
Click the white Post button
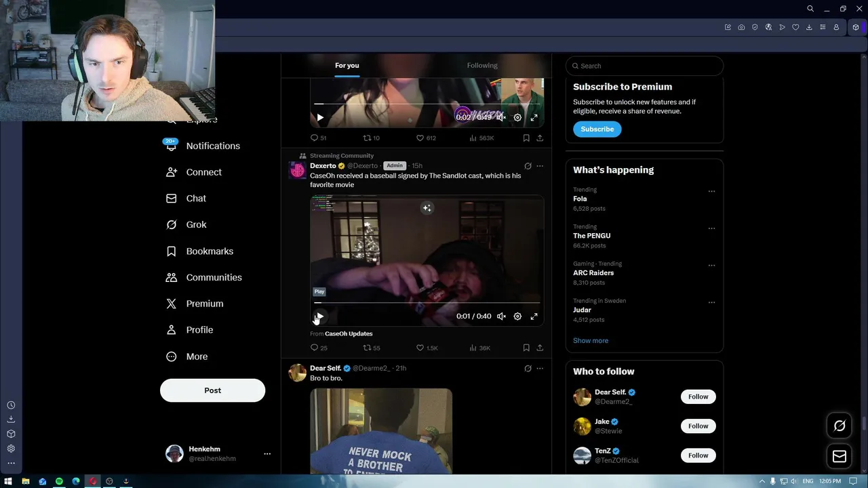pos(212,390)
